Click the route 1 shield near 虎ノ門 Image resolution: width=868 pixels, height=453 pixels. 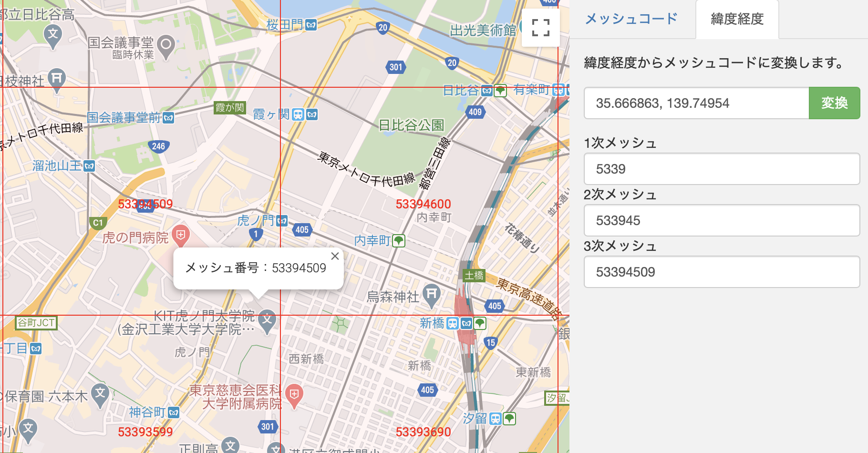click(256, 234)
